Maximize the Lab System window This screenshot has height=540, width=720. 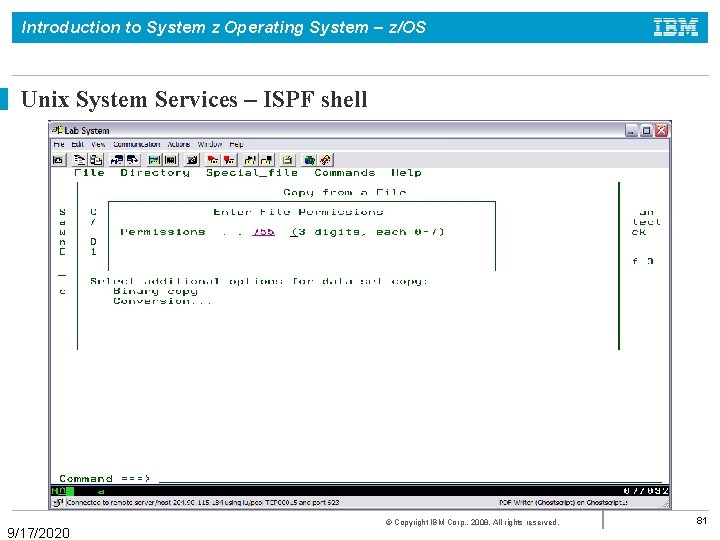646,130
